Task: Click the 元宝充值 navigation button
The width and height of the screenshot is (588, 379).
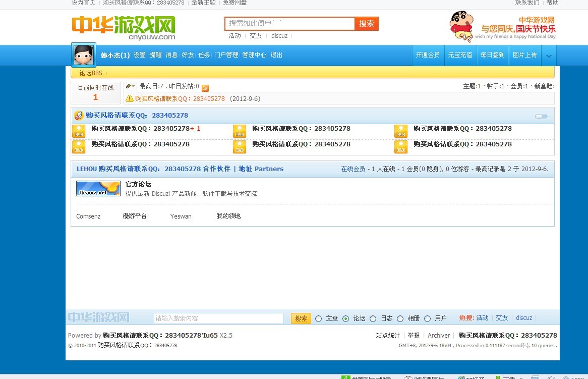Action: [460, 55]
